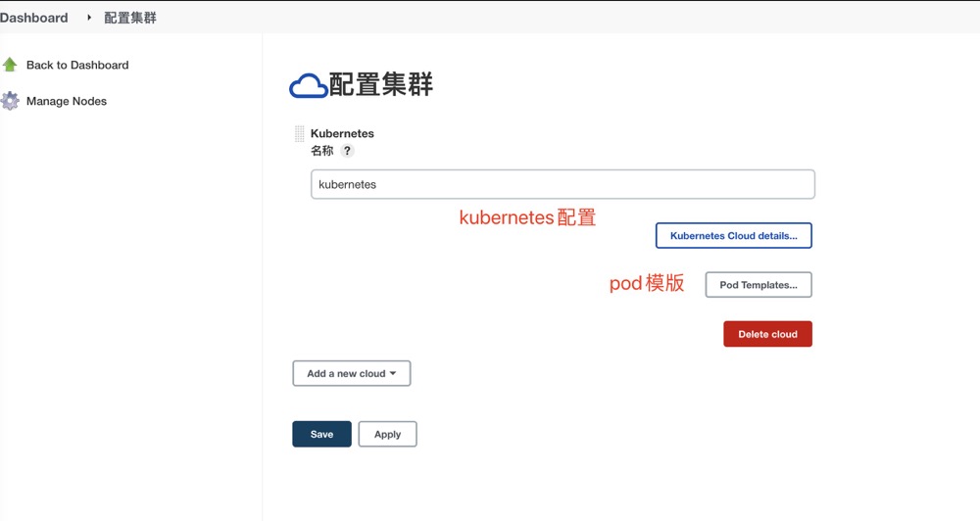Go to Dashboard via the breadcrumb
This screenshot has height=521, width=980.
click(x=34, y=18)
